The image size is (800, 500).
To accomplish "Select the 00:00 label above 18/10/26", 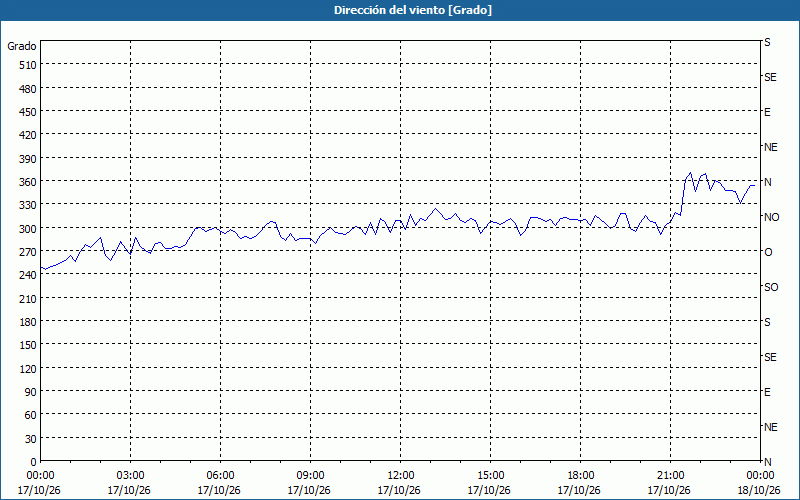I will (760, 476).
